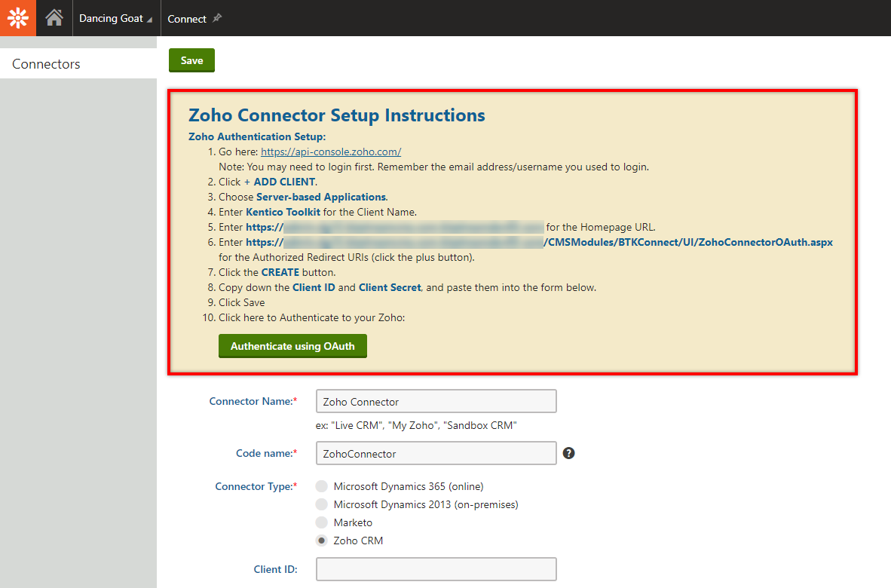This screenshot has height=588, width=891.
Task: Click the ZohoConnectorOAuth.aspx redirect URI text
Action: (x=688, y=242)
